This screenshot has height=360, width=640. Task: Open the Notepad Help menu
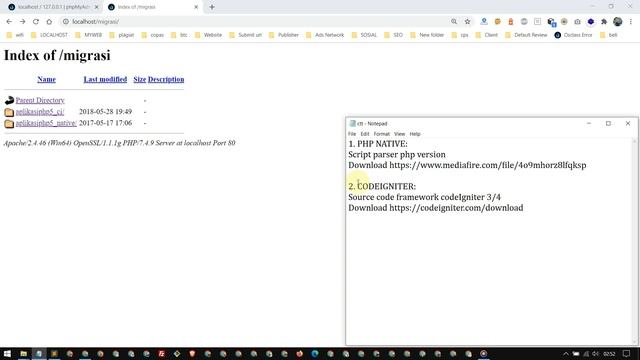415,134
